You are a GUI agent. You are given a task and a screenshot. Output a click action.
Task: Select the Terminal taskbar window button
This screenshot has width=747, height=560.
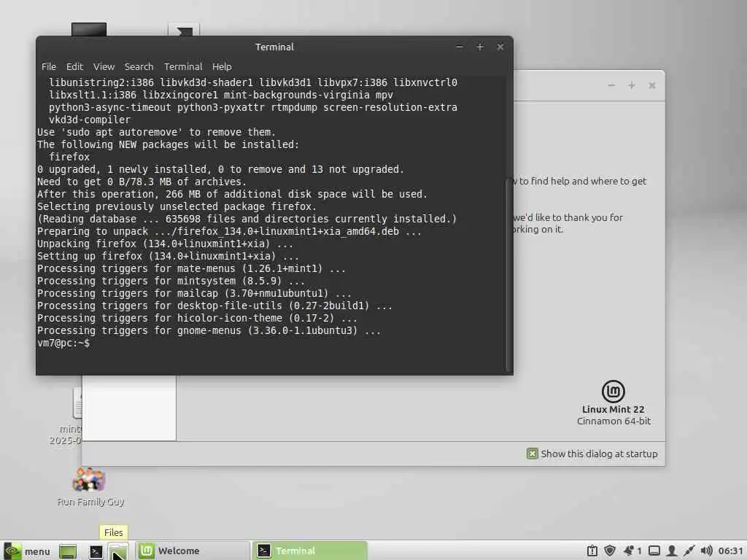pos(310,551)
